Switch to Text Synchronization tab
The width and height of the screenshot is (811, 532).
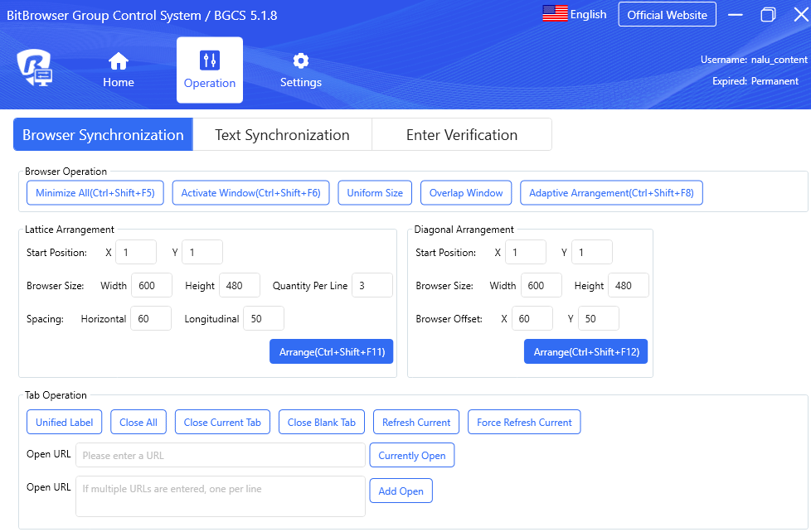[x=283, y=135]
